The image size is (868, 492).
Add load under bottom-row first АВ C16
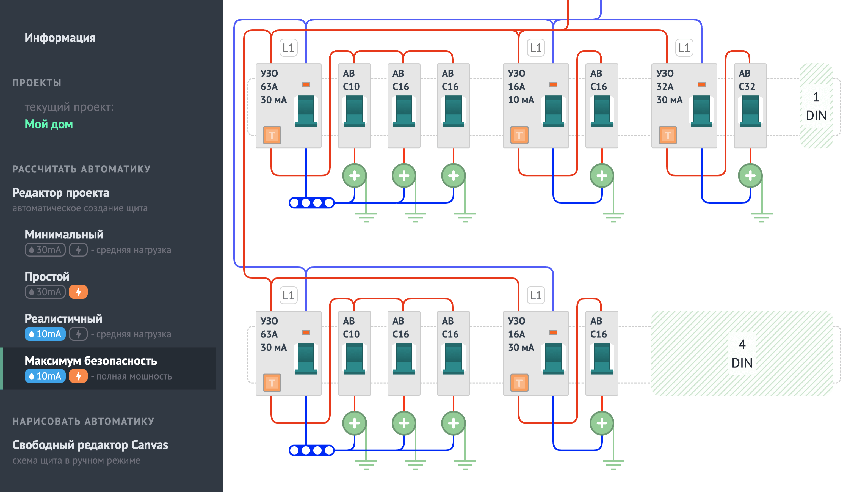coord(404,423)
